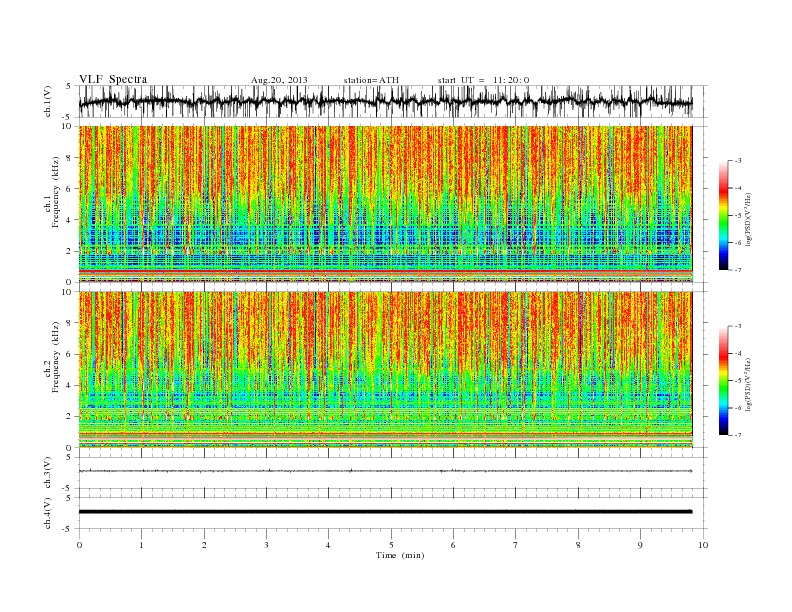The image size is (792, 612).
Task: Click the time axis tick label "7"
Action: click(x=516, y=545)
